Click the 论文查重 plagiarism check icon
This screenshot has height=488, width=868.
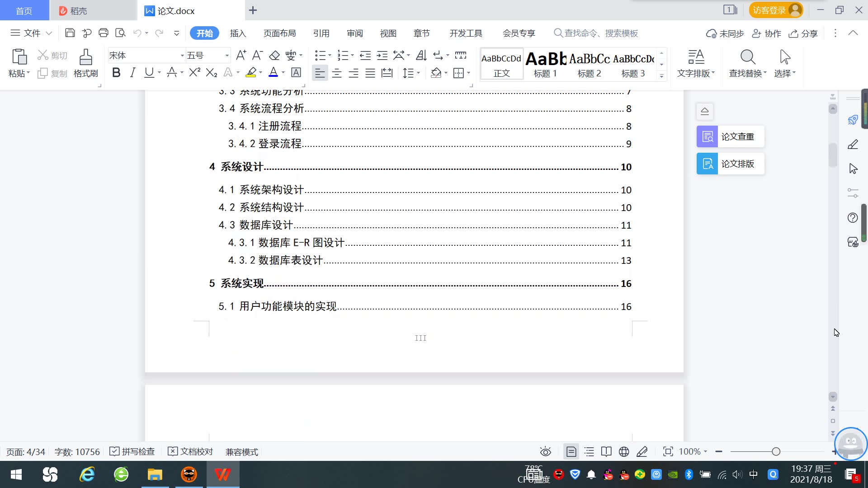708,136
